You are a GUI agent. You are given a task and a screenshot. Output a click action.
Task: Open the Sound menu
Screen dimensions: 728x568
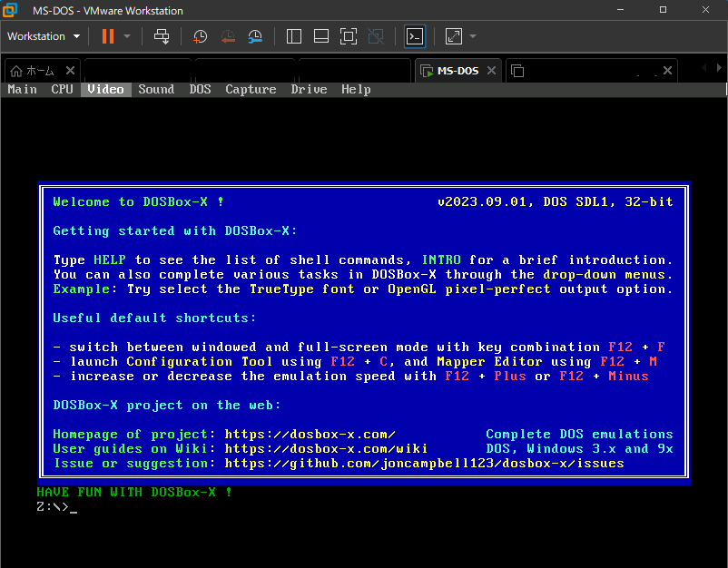156,89
